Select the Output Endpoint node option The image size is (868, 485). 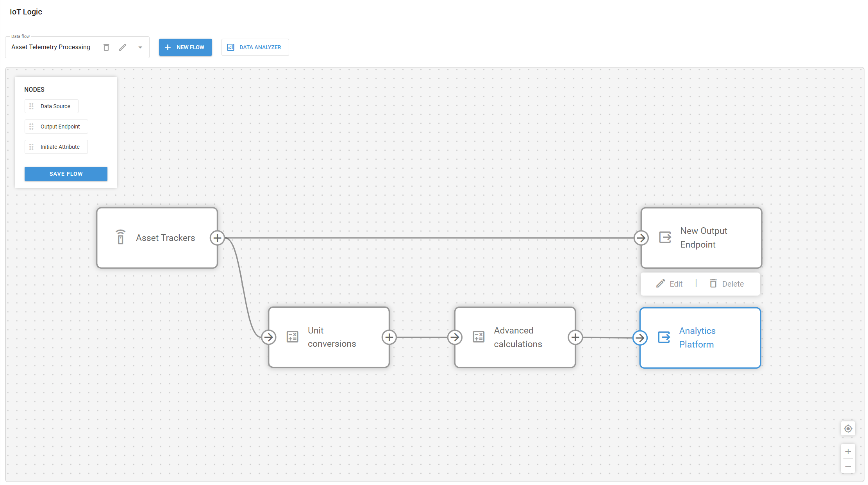click(56, 126)
